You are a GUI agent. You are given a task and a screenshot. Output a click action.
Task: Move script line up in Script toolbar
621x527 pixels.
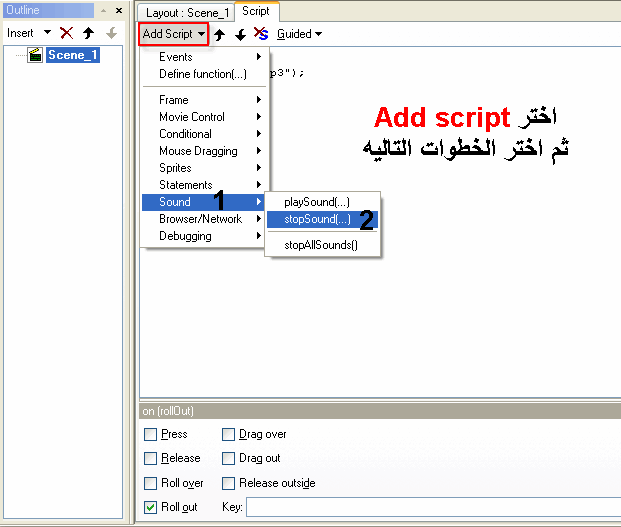[x=220, y=34]
